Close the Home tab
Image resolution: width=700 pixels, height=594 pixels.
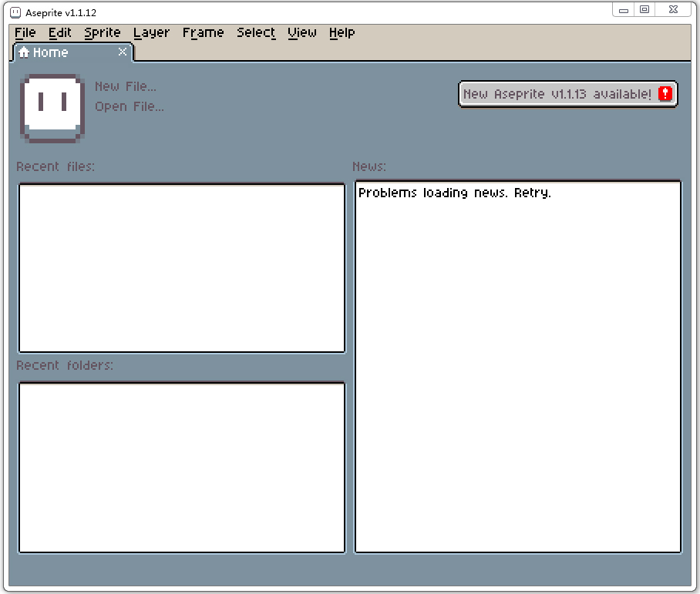pos(123,52)
